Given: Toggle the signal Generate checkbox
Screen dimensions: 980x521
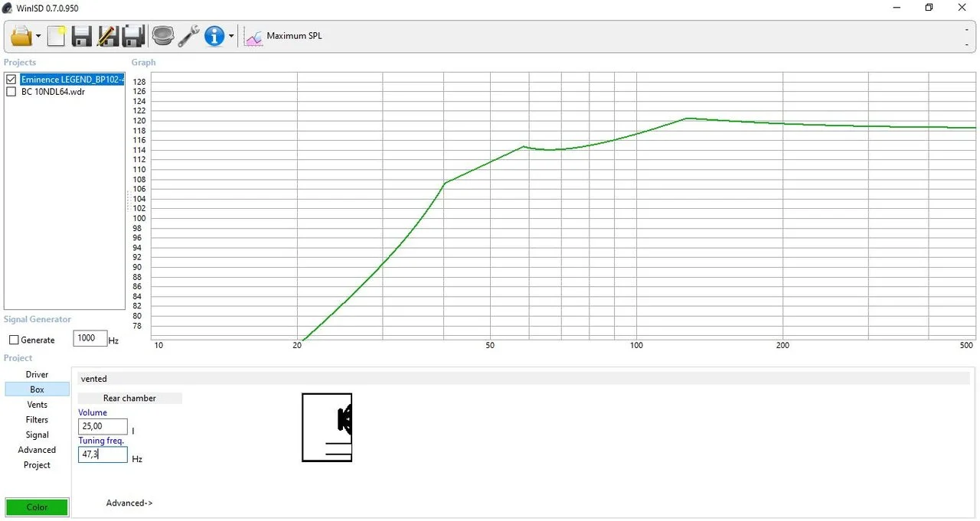Looking at the screenshot, I should click(14, 340).
